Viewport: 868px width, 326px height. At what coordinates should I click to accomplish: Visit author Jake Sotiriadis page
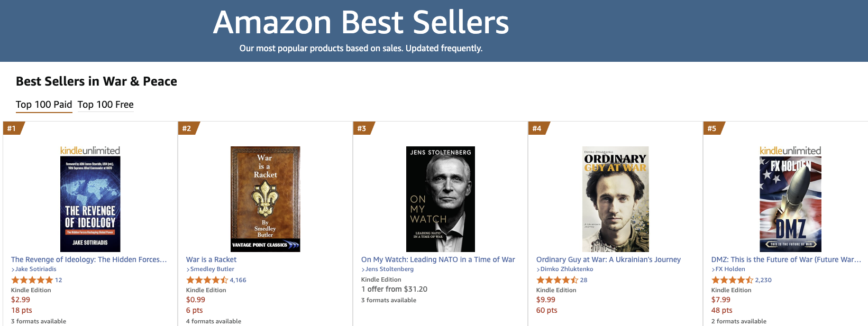[x=35, y=269]
